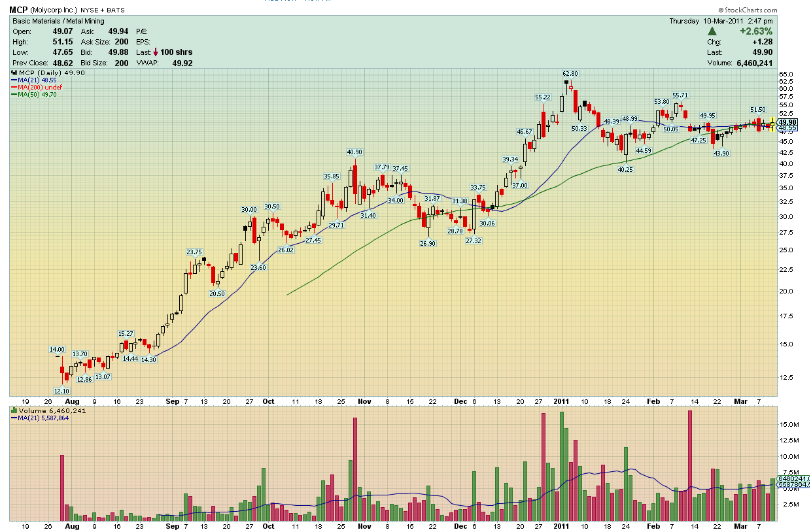Screen dimensions: 811x532
Task: Click the High value 51.15
Action: 63,42
